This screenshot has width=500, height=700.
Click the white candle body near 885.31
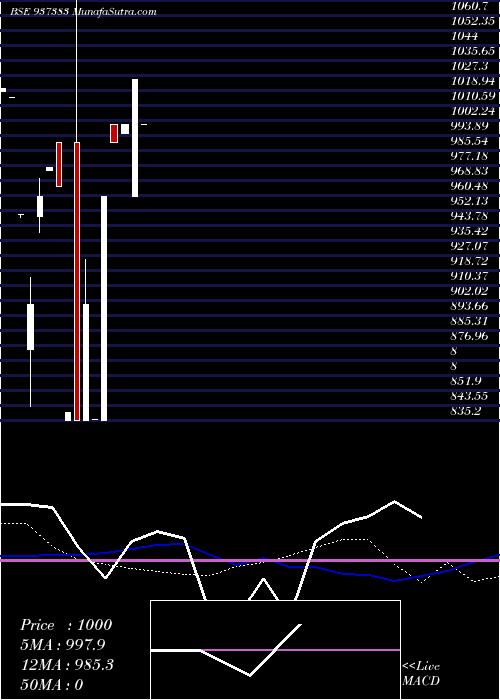[x=30, y=327]
